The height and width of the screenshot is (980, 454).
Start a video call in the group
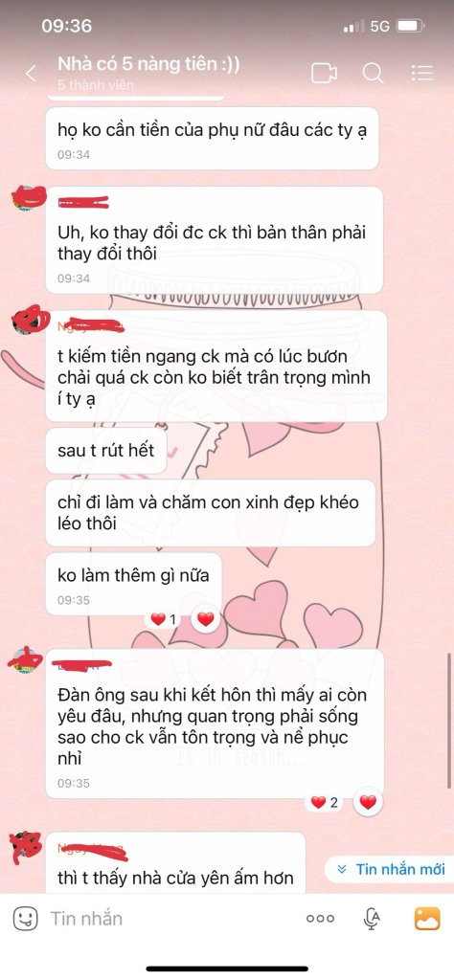pyautogui.click(x=324, y=74)
